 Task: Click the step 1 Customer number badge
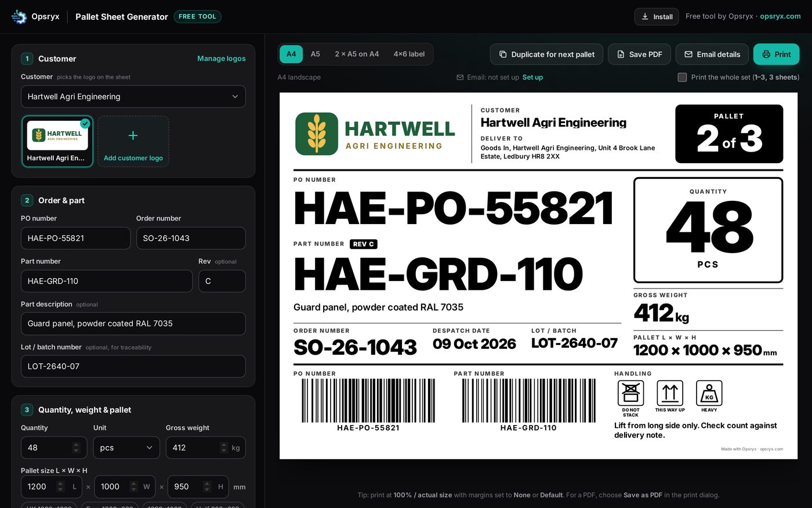coord(27,59)
